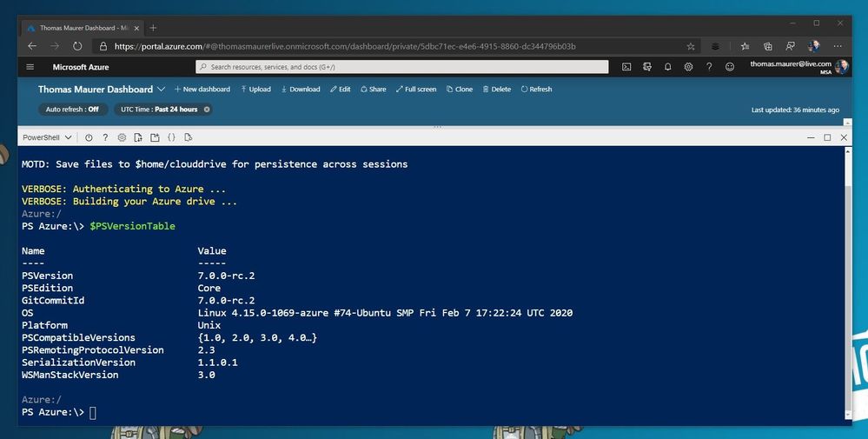Close the Cloud Shell pane
This screenshot has height=439, width=868.
(845, 137)
